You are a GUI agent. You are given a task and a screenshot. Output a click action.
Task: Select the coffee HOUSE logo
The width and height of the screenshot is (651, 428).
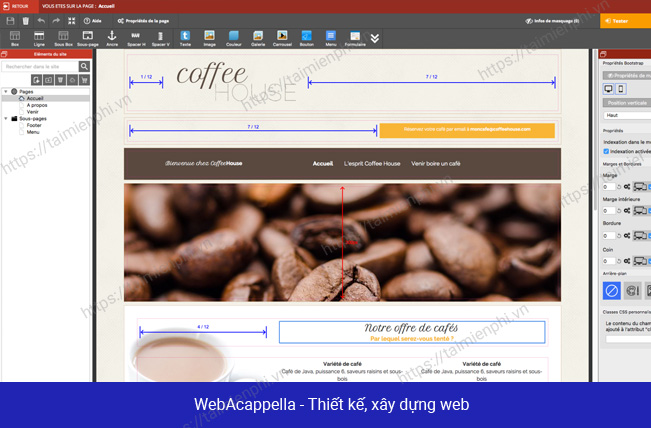click(x=235, y=82)
